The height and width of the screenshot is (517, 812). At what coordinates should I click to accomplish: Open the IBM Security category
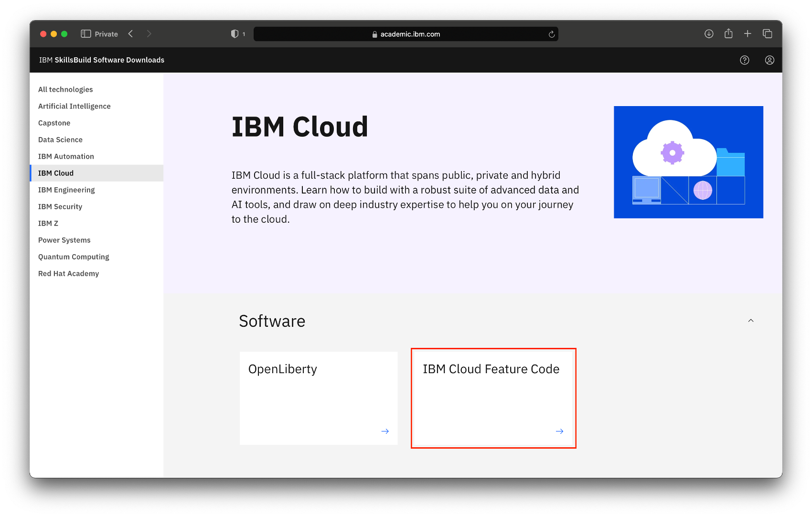pos(96,206)
